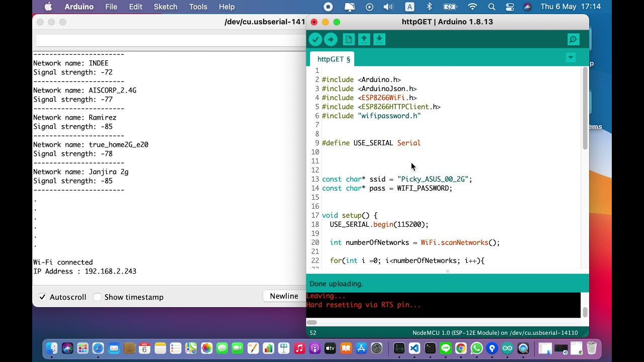Open the Edit menu
The height and width of the screenshot is (362, 644).
click(135, 7)
